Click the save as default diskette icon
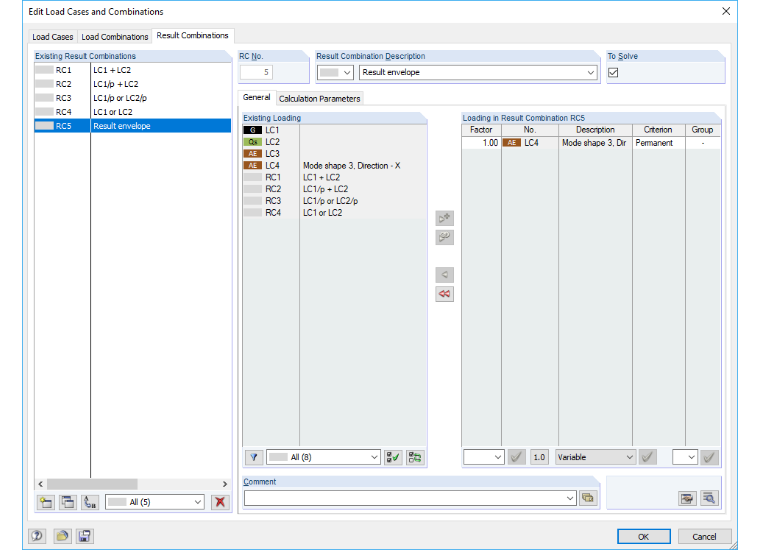 (84, 536)
